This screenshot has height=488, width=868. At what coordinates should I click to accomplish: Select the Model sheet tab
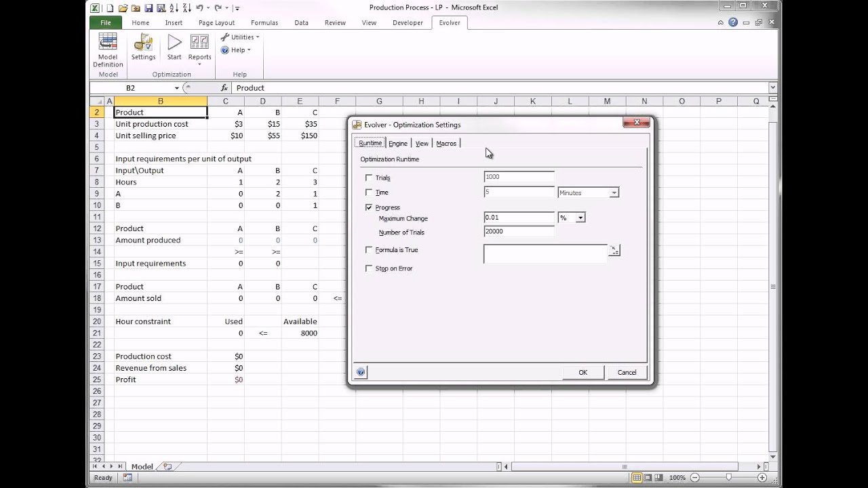coord(142,466)
